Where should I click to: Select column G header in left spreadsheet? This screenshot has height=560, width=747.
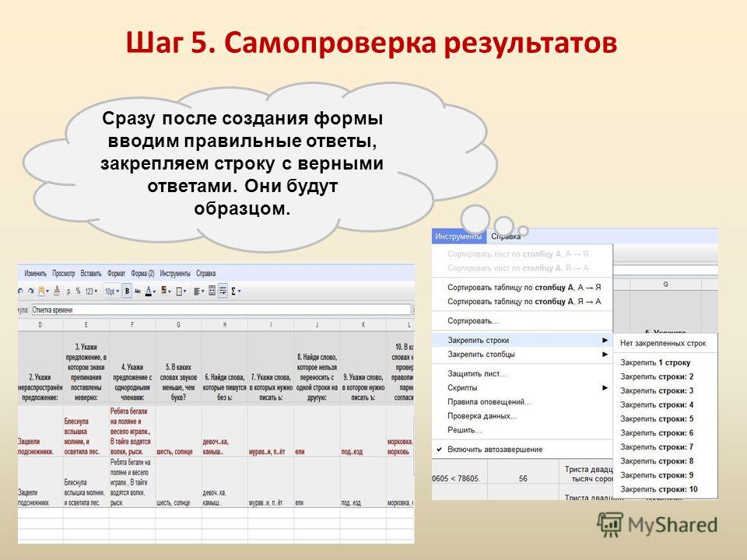pos(179,325)
